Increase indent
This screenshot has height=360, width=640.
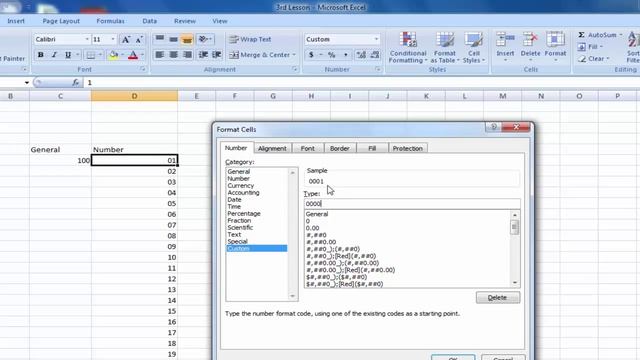[x=216, y=54]
